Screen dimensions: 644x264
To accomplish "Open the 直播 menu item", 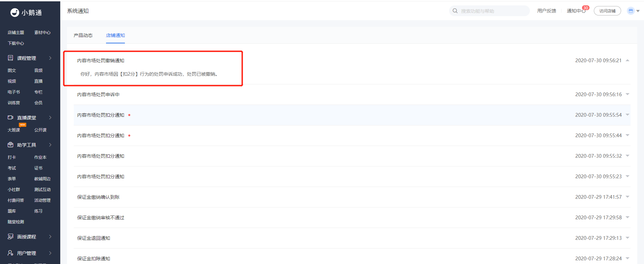I will pyautogui.click(x=38, y=81).
